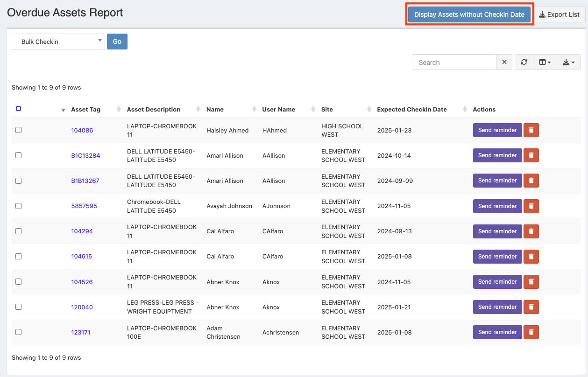Toggle the select-all header checkbox

tap(19, 109)
